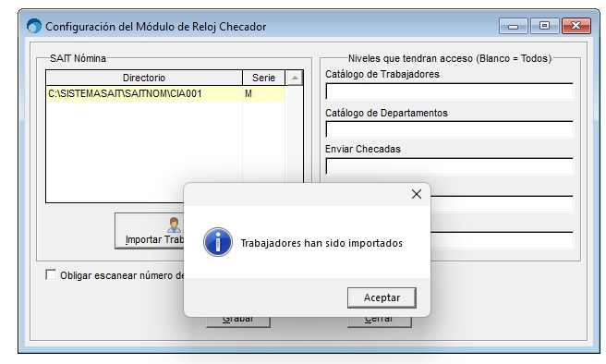
Task: Click the fourth access-level field behind the dialog
Action: (x=502, y=204)
